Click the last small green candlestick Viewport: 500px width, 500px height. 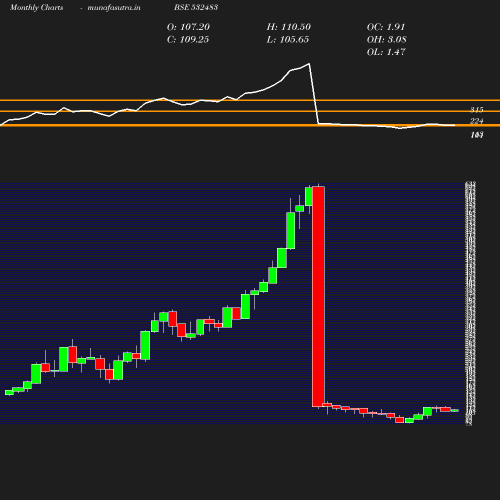455,411
